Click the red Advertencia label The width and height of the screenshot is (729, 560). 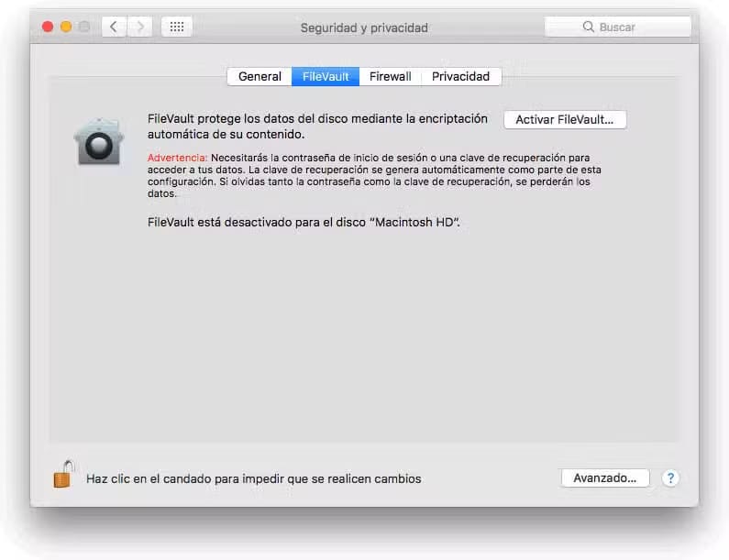point(178,158)
